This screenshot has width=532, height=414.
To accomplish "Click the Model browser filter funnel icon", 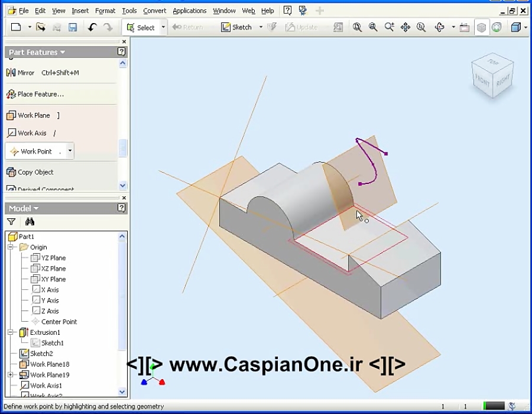I will pos(11,222).
